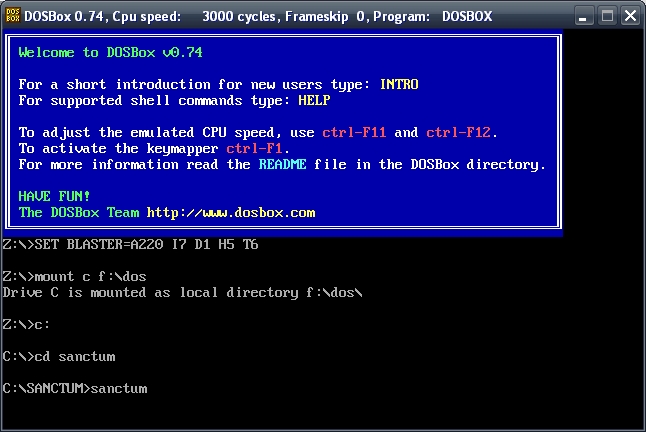
Task: Click the SET BLASTER command line
Action: [130, 245]
